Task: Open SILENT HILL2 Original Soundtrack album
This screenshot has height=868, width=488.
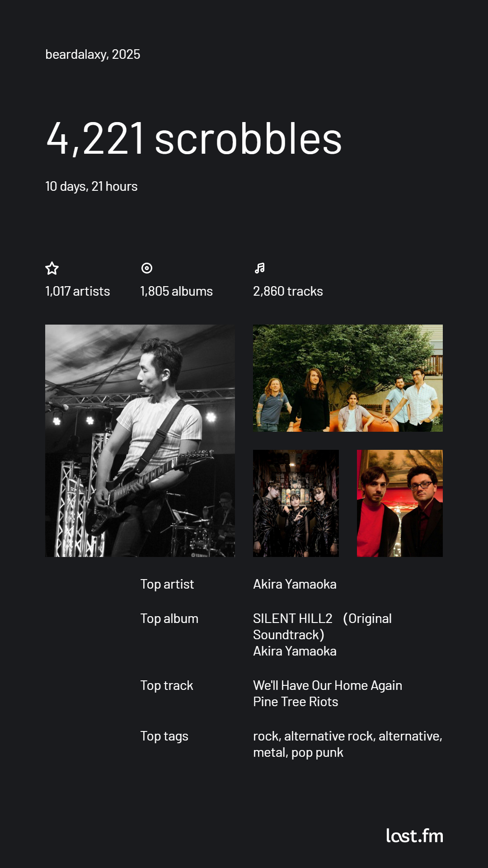Action: 322,626
